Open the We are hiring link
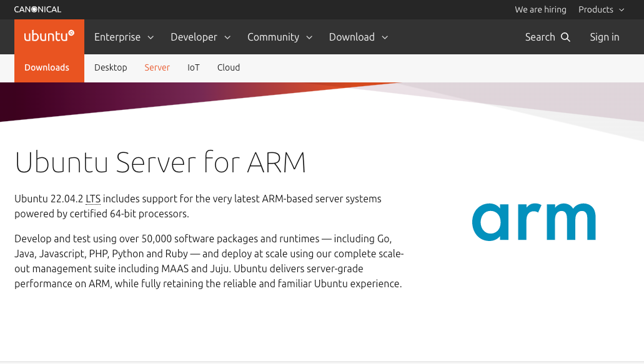The image size is (644, 364). pyautogui.click(x=540, y=9)
